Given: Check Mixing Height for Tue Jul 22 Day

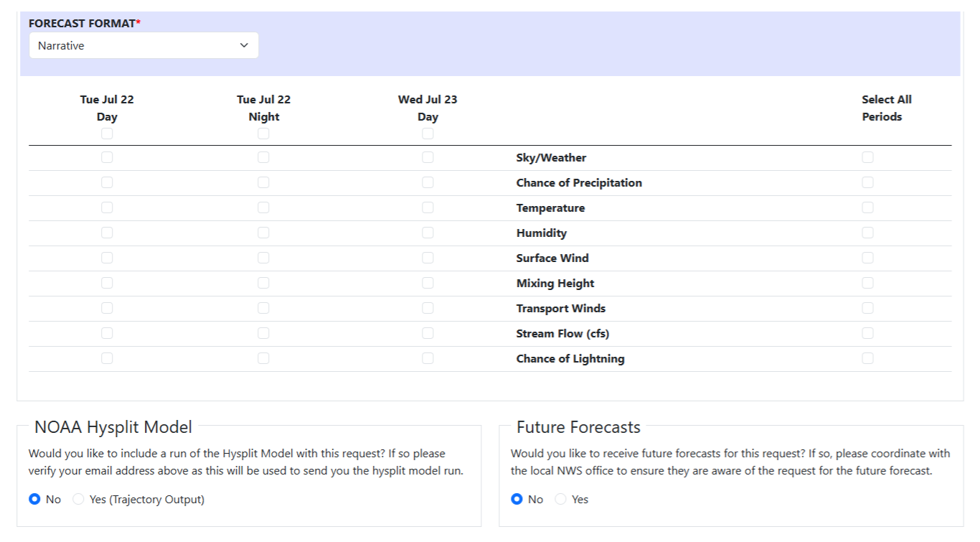Looking at the screenshot, I should [x=107, y=282].
